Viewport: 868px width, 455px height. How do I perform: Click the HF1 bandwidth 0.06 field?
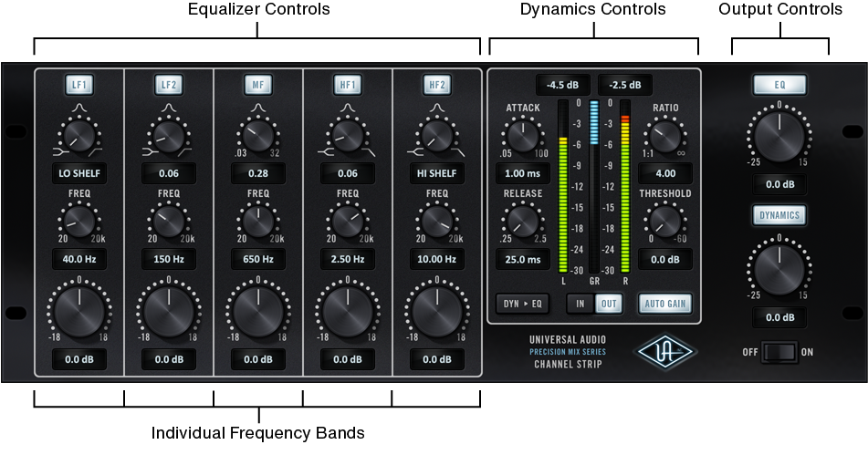(x=348, y=173)
